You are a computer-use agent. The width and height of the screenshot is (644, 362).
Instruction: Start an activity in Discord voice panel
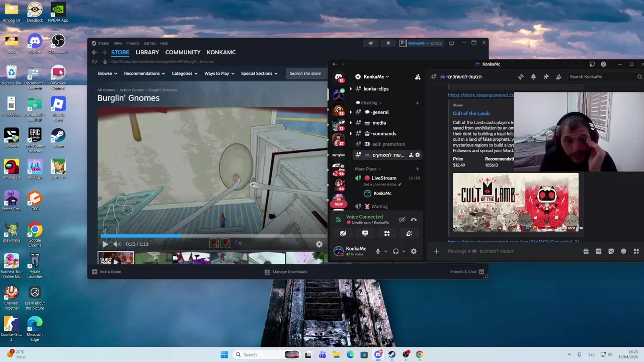pyautogui.click(x=387, y=233)
